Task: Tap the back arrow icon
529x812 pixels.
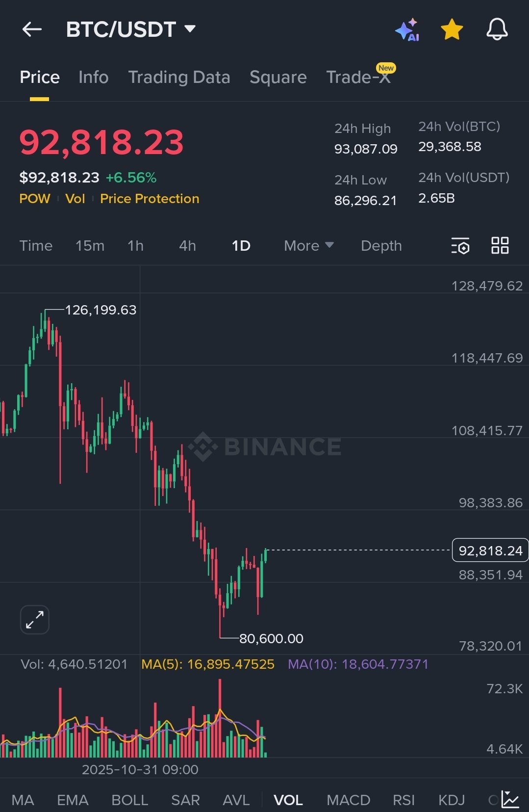Action: coord(32,29)
